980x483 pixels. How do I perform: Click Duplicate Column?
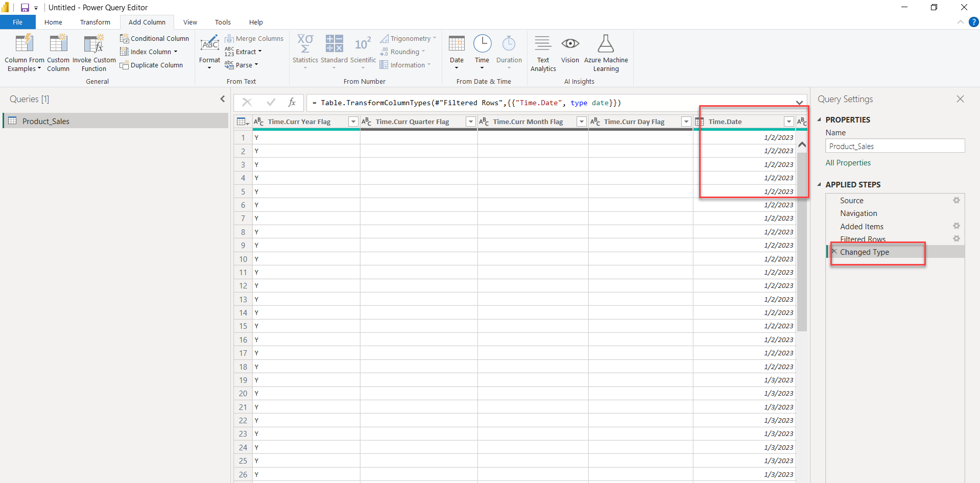tap(151, 65)
